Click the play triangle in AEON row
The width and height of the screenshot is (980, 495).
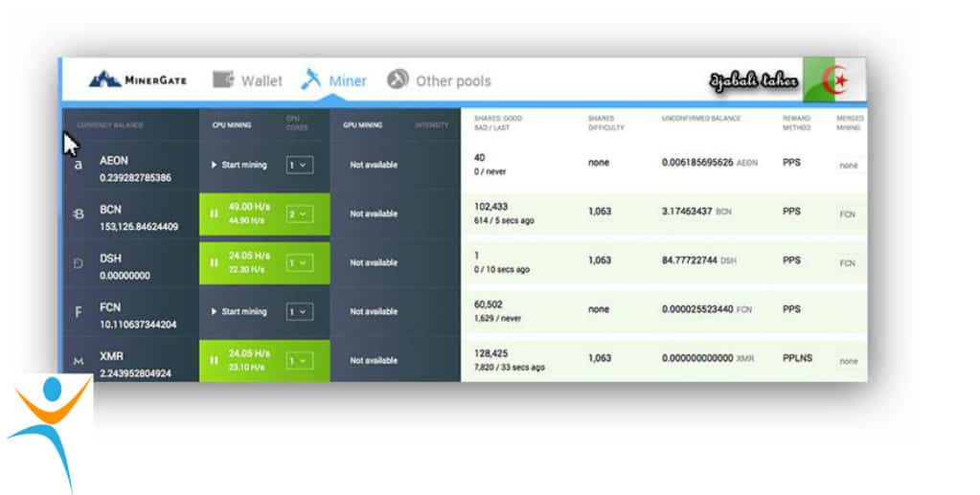(x=214, y=165)
